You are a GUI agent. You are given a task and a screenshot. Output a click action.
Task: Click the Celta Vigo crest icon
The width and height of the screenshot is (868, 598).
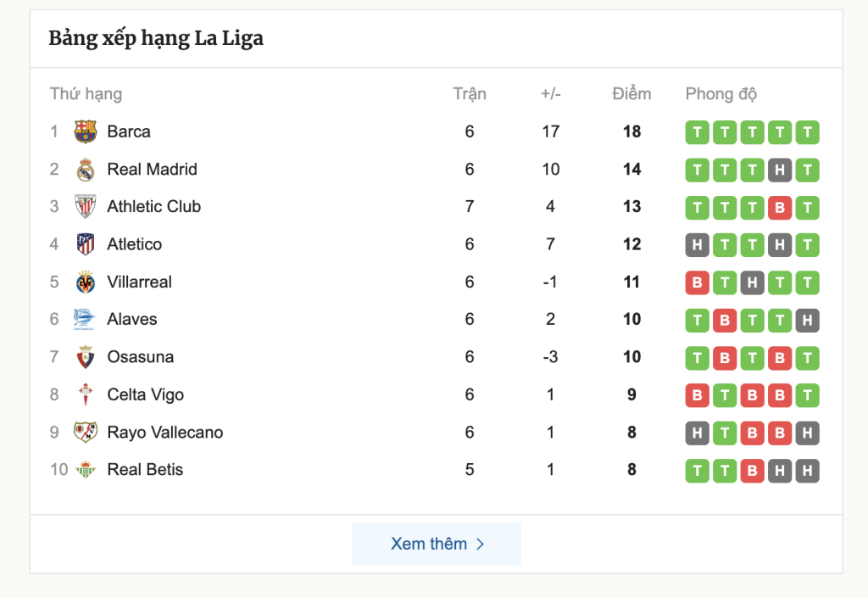86,394
